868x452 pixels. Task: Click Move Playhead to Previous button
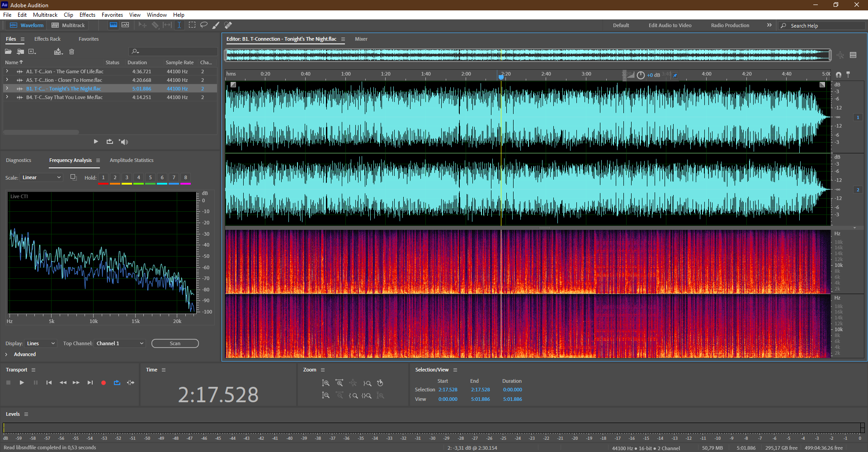[49, 383]
